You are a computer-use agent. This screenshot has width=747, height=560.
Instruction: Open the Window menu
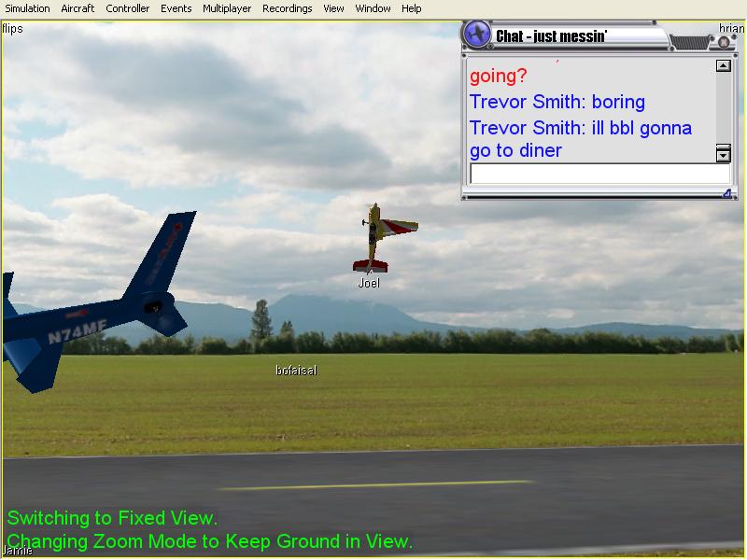coord(373,8)
